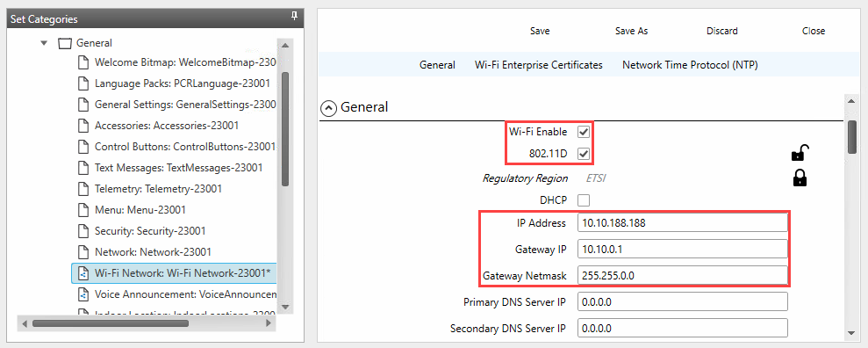
Task: Uncheck the Wi-Fi Enable checkbox
Action: 584,132
